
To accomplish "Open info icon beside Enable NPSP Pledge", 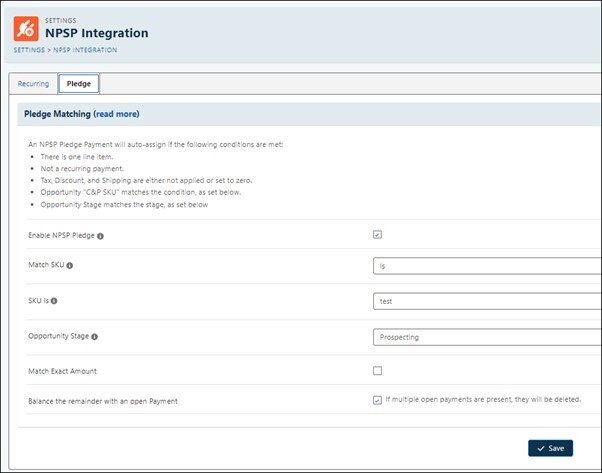I will [x=100, y=236].
